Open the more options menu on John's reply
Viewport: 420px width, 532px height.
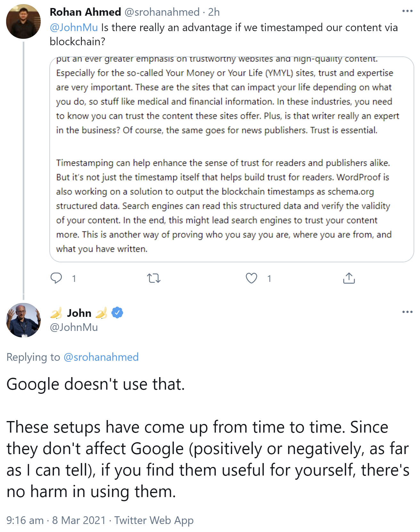[x=407, y=311]
